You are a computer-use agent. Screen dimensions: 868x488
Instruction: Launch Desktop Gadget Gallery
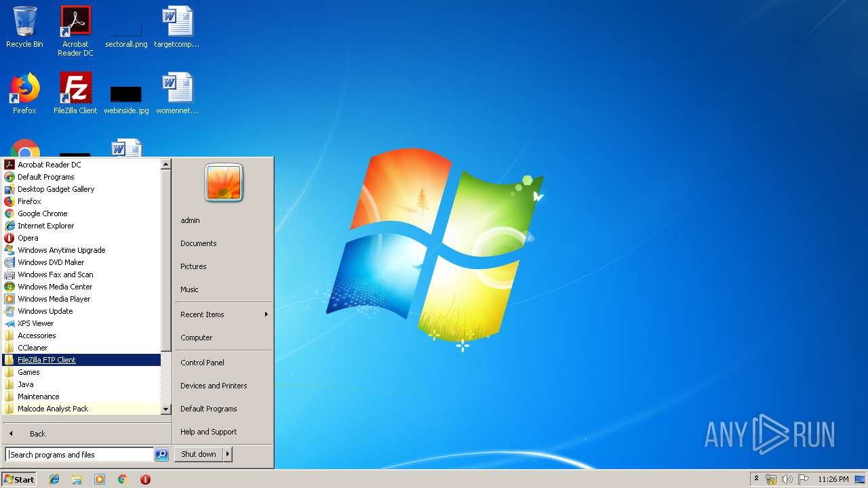[82, 189]
